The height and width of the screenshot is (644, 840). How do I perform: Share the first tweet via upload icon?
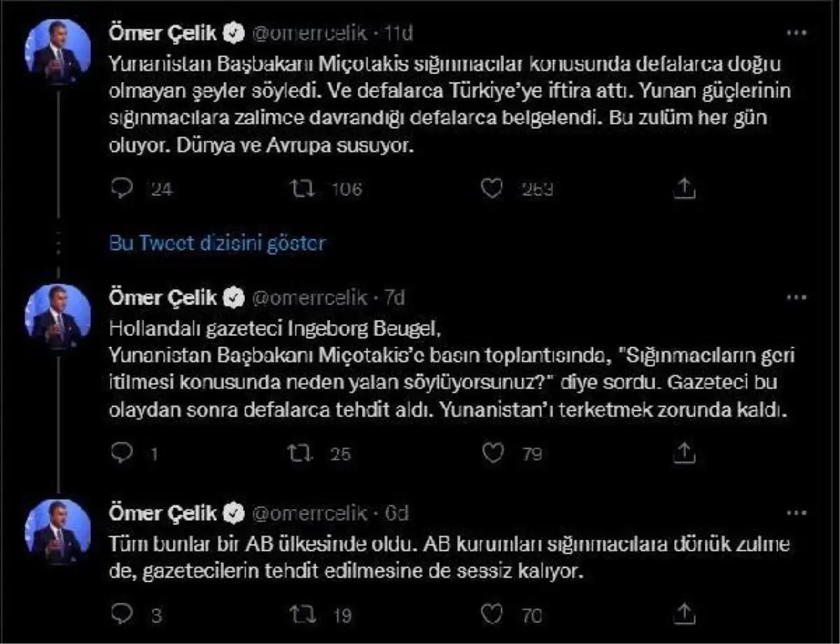point(684,187)
